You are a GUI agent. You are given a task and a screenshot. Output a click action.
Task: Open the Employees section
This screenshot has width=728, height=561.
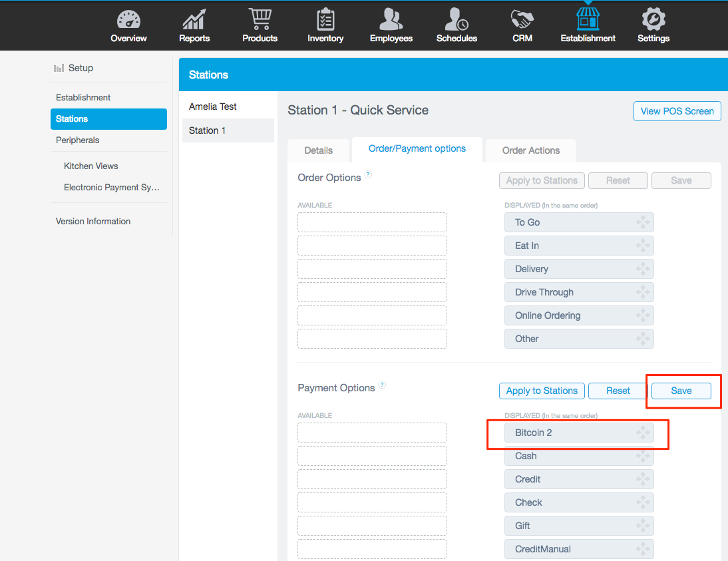391,25
